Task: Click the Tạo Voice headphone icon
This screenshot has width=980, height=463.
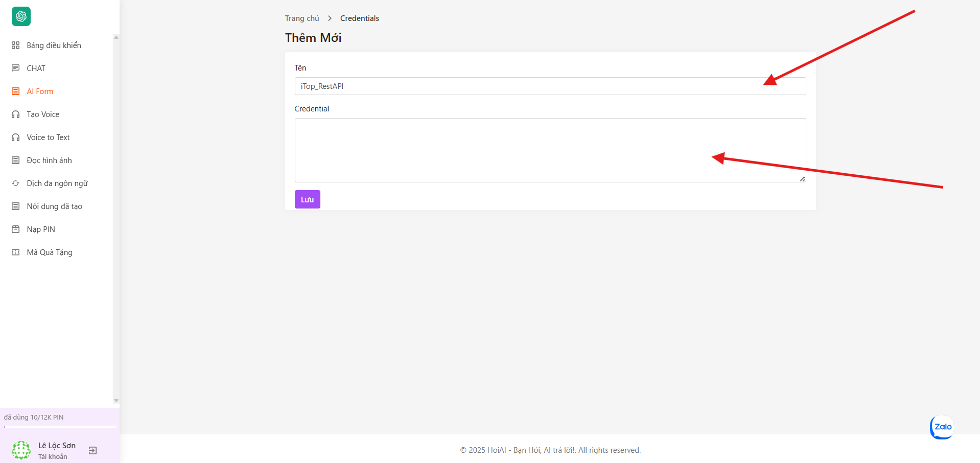Action: click(x=16, y=114)
